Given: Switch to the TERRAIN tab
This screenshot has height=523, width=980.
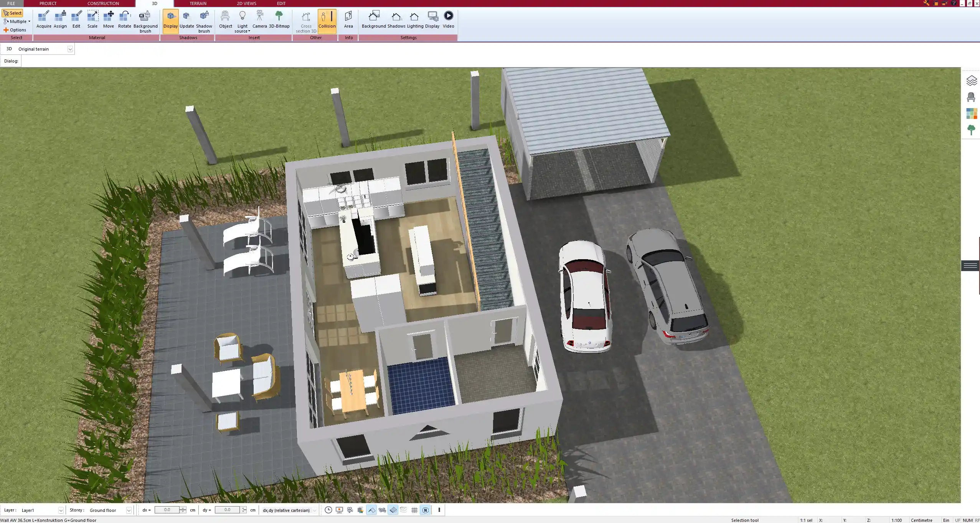Looking at the screenshot, I should coord(198,3).
